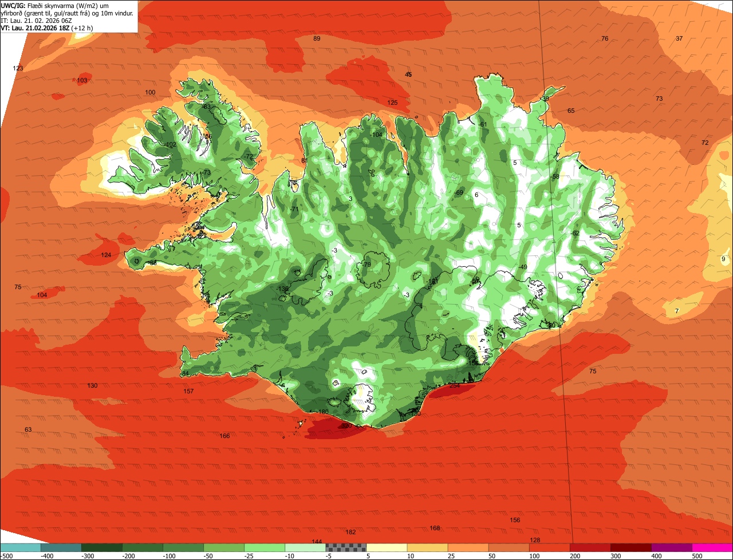This screenshot has width=733, height=560.
Task: Click the flux value '156' on the map
Action: coord(515,520)
